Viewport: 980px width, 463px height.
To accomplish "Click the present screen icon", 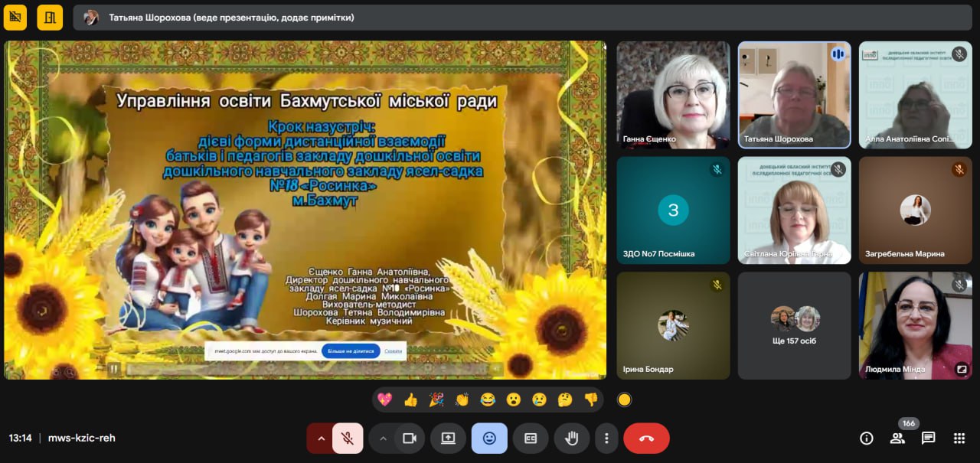I will coord(448,439).
